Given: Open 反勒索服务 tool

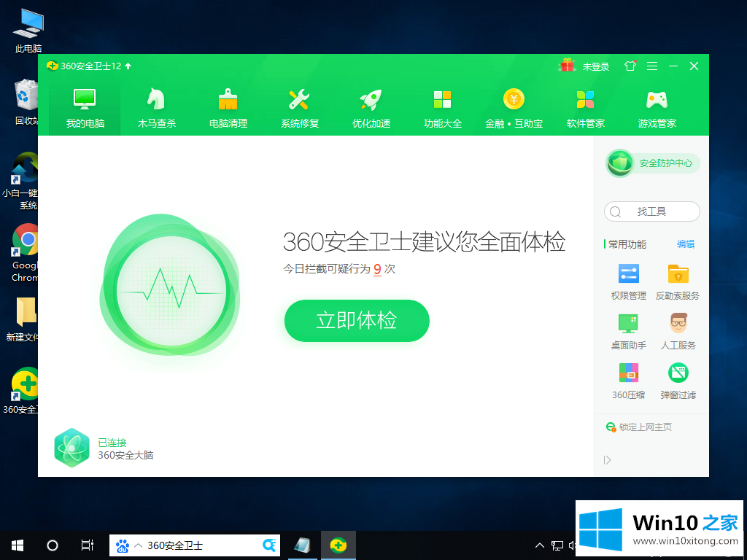Looking at the screenshot, I should [x=678, y=281].
